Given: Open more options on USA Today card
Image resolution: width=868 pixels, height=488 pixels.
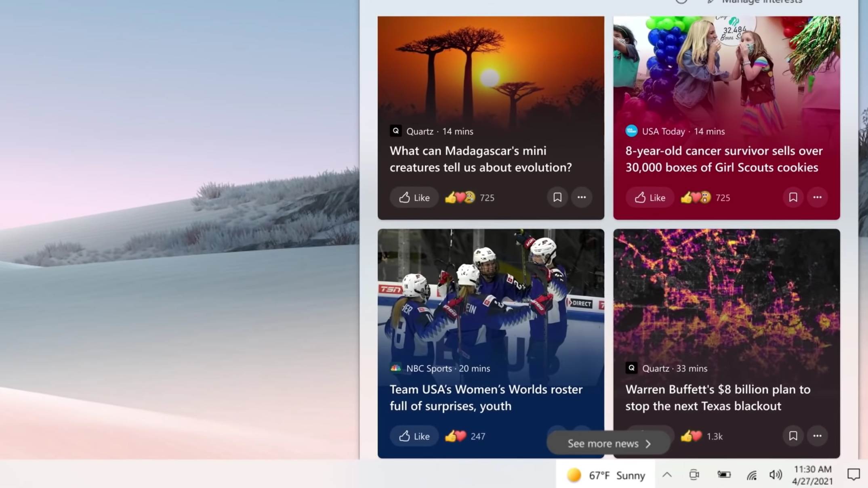Looking at the screenshot, I should point(818,197).
